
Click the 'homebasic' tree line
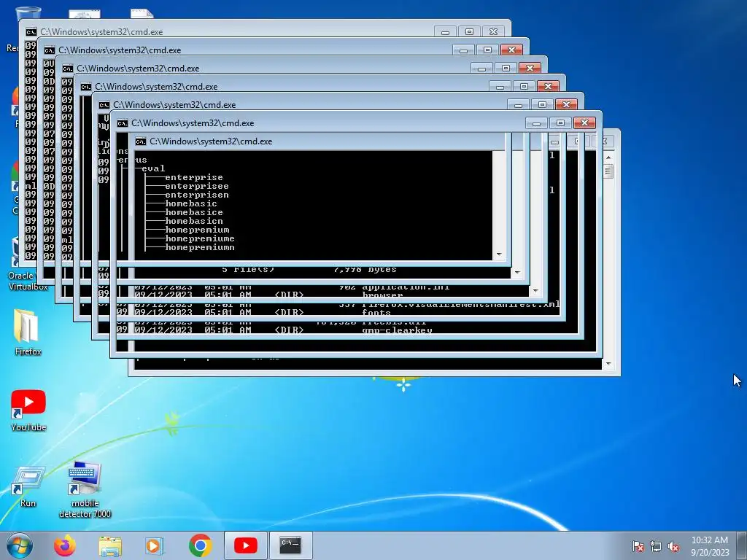pos(191,203)
